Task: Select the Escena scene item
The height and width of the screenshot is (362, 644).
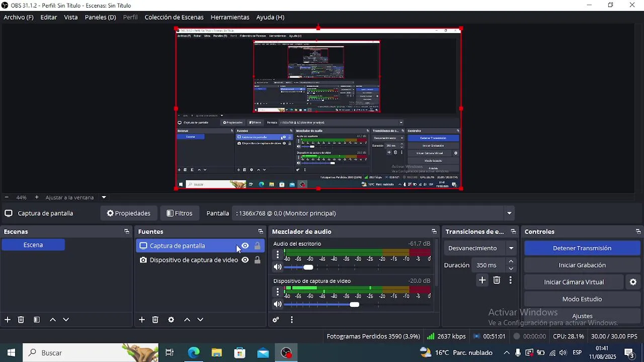Action: tap(33, 245)
